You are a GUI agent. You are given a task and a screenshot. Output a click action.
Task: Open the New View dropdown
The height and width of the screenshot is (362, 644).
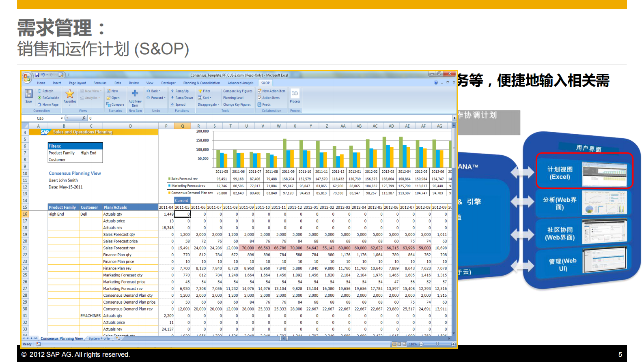tap(90, 91)
